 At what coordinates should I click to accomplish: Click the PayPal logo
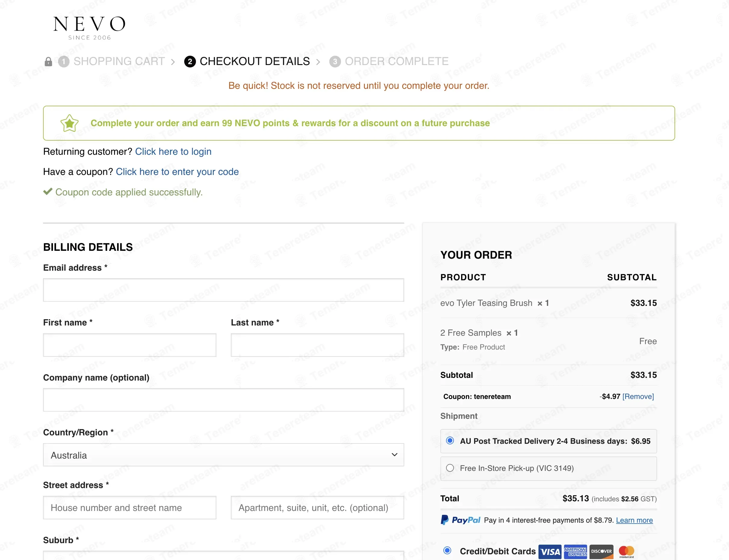460,520
